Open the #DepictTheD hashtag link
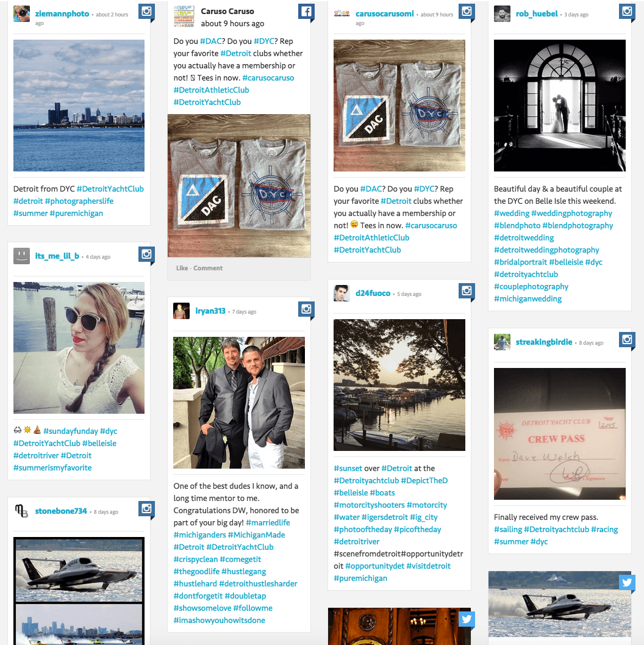644x645 pixels. (x=424, y=480)
